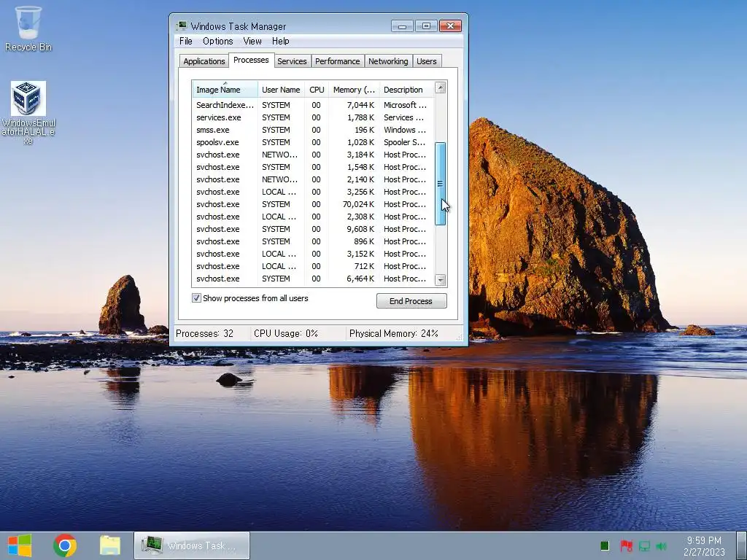Open the Recycle Bin desktop icon
The image size is (747, 560).
click(x=28, y=28)
